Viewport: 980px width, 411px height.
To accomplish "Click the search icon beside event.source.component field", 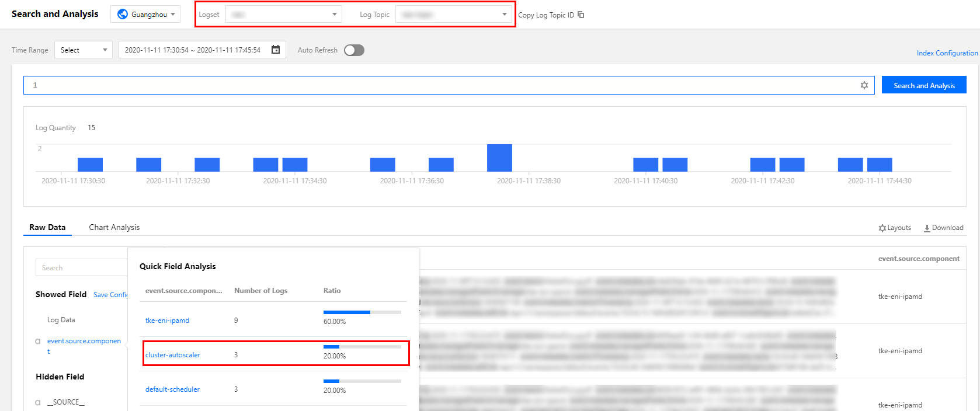I will tap(38, 342).
